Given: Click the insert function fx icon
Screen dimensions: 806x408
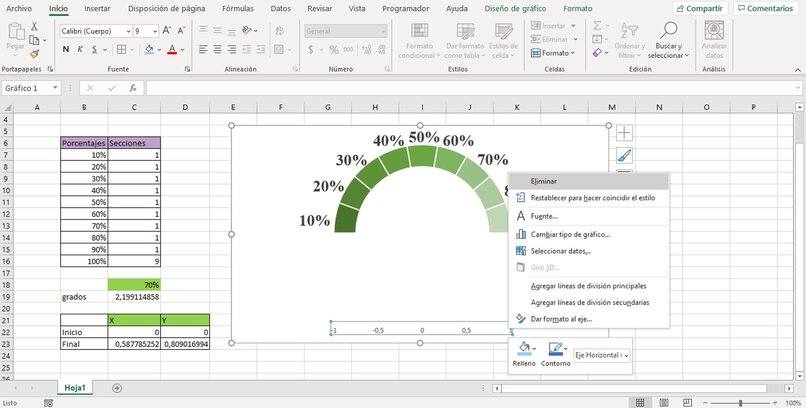Looking at the screenshot, I should tap(133, 88).
